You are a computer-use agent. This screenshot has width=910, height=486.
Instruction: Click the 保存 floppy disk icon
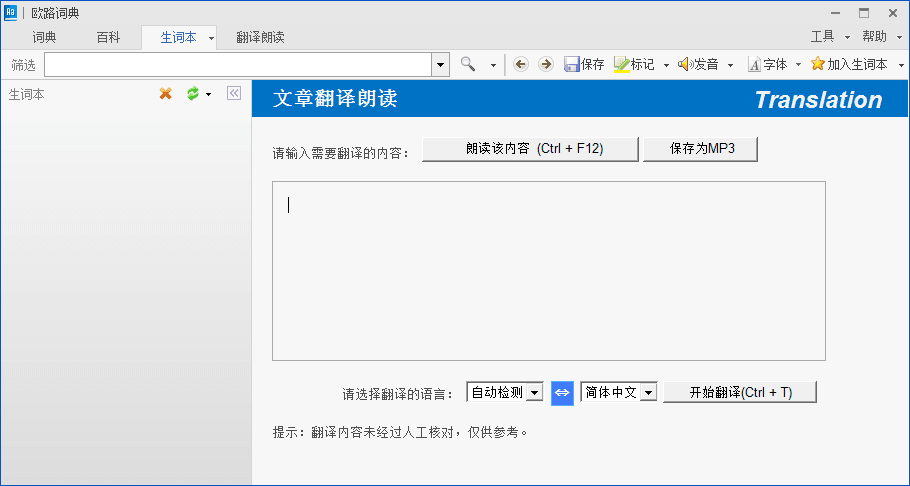tap(572, 64)
